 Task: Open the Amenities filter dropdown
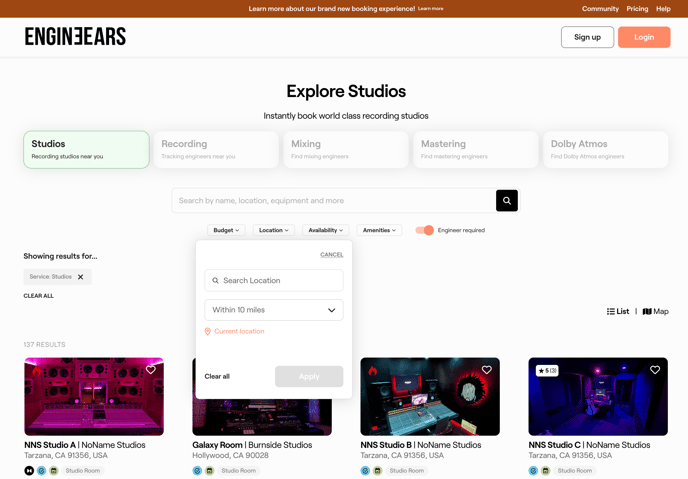[x=379, y=230]
